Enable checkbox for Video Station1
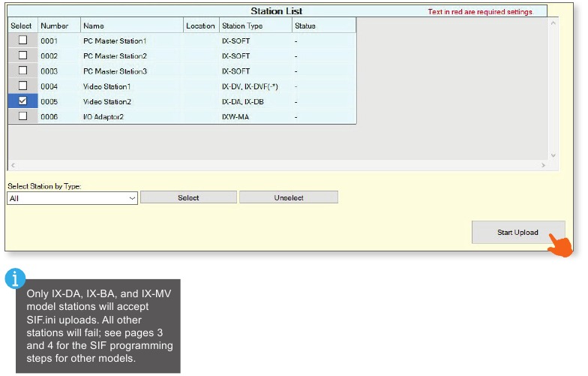 pyautogui.click(x=22, y=86)
